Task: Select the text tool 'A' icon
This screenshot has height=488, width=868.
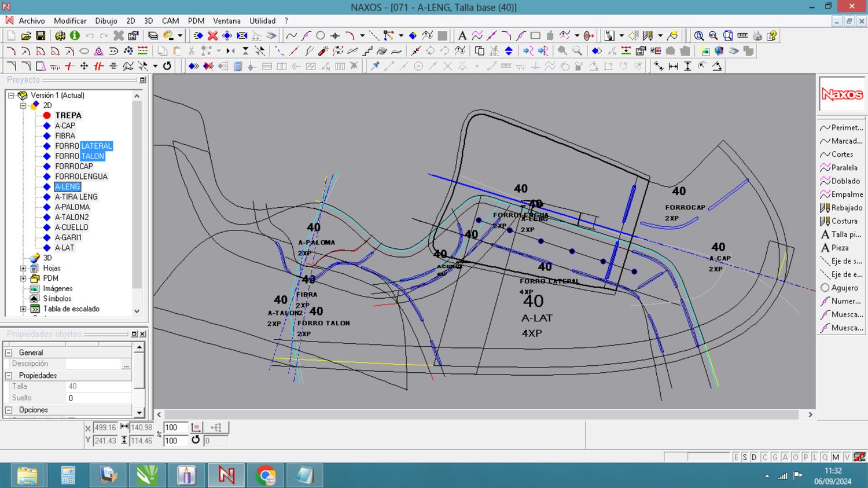Action: pyautogui.click(x=462, y=36)
